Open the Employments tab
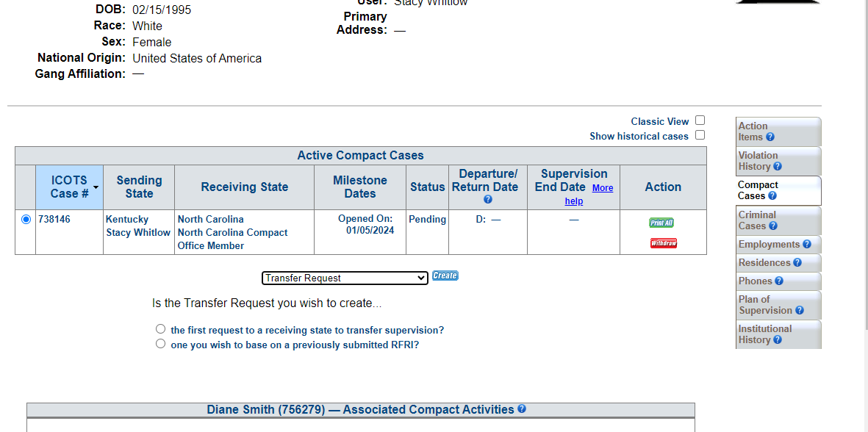Image resolution: width=868 pixels, height=432 pixels. [778, 244]
